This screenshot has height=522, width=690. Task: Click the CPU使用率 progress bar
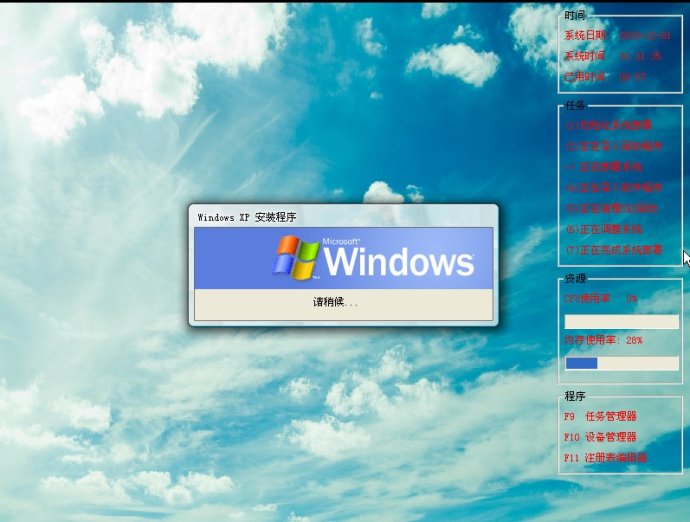(x=621, y=321)
